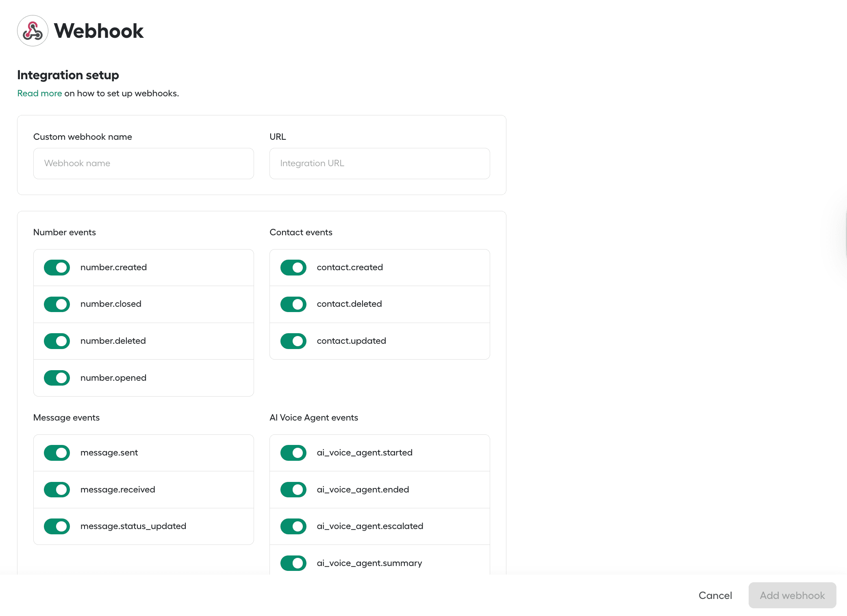
Task: Turn off number.closed event
Action: click(57, 304)
